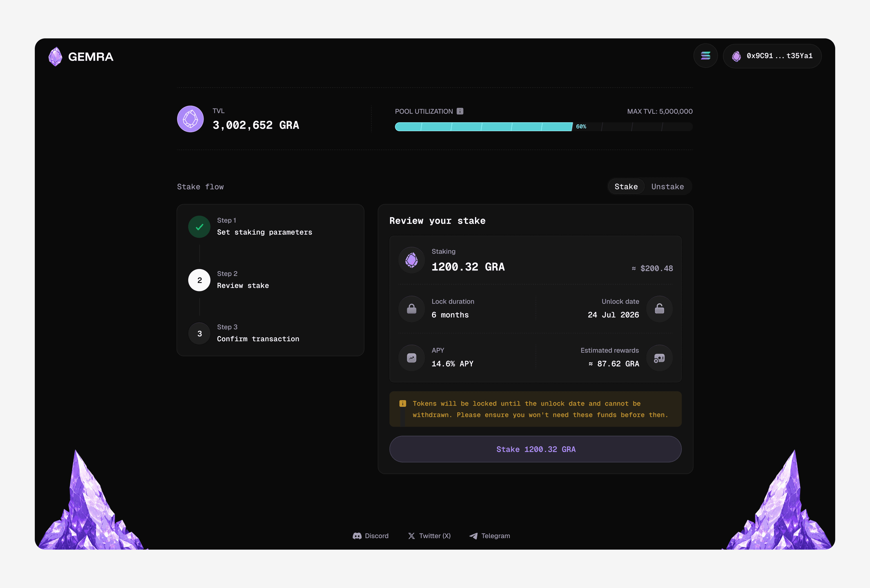
Task: Open the Discord link
Action: [x=371, y=536]
